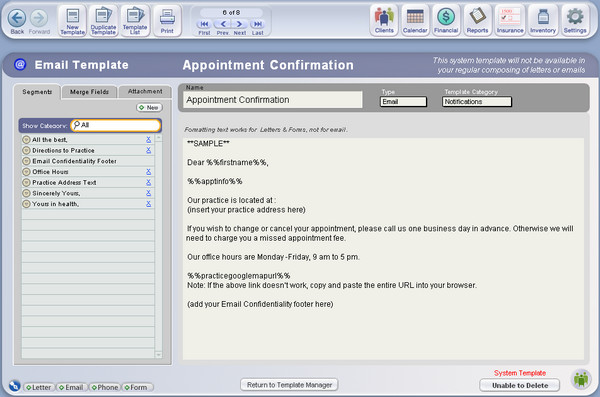Click round icon beside Office Hours
The width and height of the screenshot is (600, 397).
coord(26,172)
